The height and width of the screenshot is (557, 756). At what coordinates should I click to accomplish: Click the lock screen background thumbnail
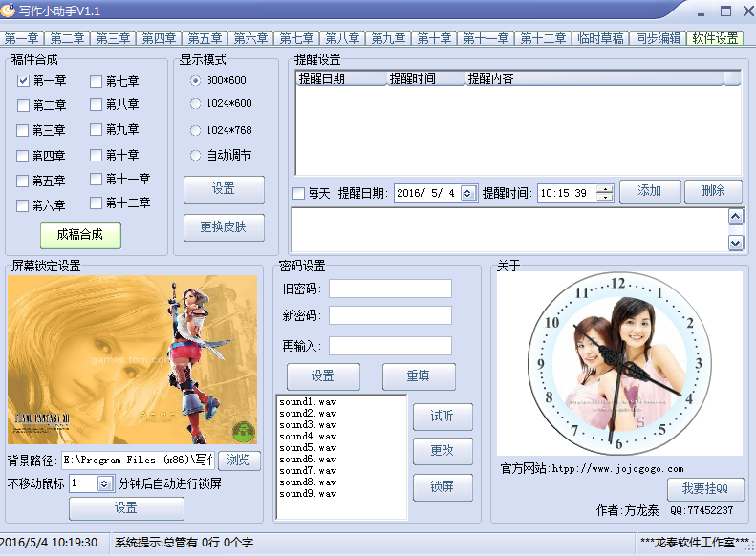132,360
